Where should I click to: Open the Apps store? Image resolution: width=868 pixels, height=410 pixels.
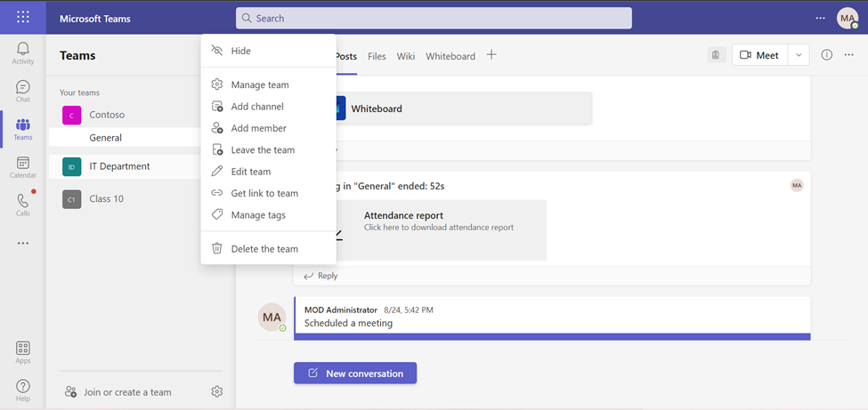22,353
